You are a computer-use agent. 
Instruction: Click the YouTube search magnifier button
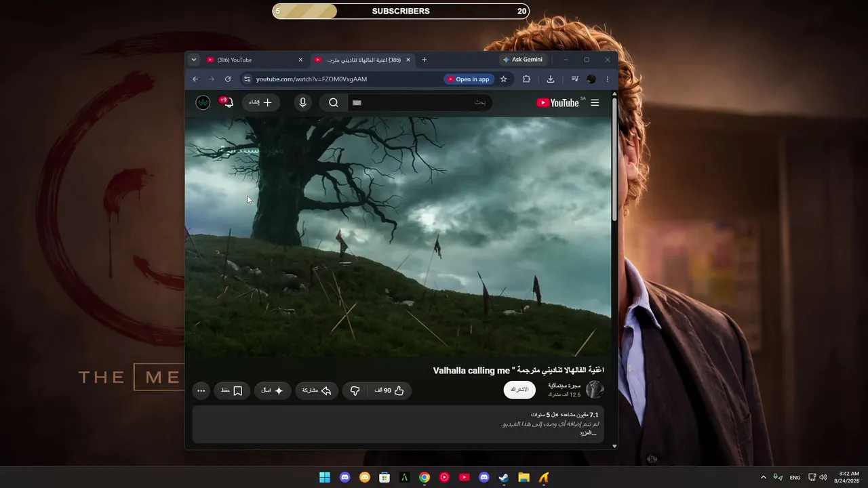point(334,102)
